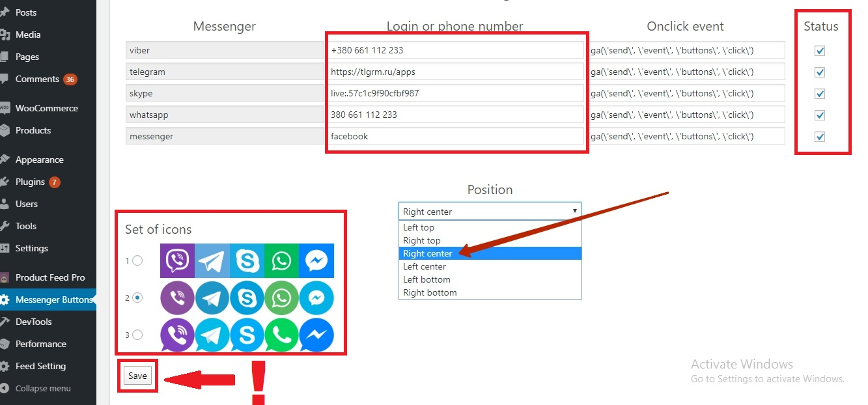Screen dimensions: 868x405
Task: Click the Comments bubble icon
Action: point(5,79)
